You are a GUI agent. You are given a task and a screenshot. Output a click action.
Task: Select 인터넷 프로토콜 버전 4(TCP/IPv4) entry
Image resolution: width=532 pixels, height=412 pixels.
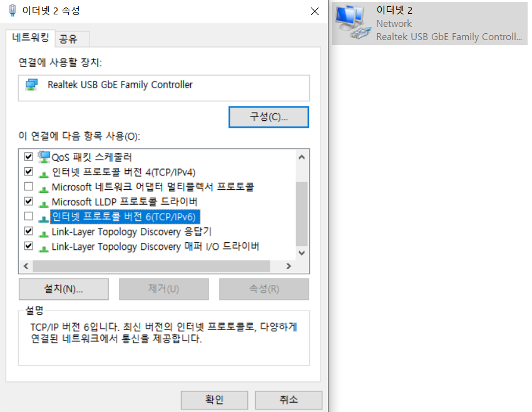click(x=123, y=172)
